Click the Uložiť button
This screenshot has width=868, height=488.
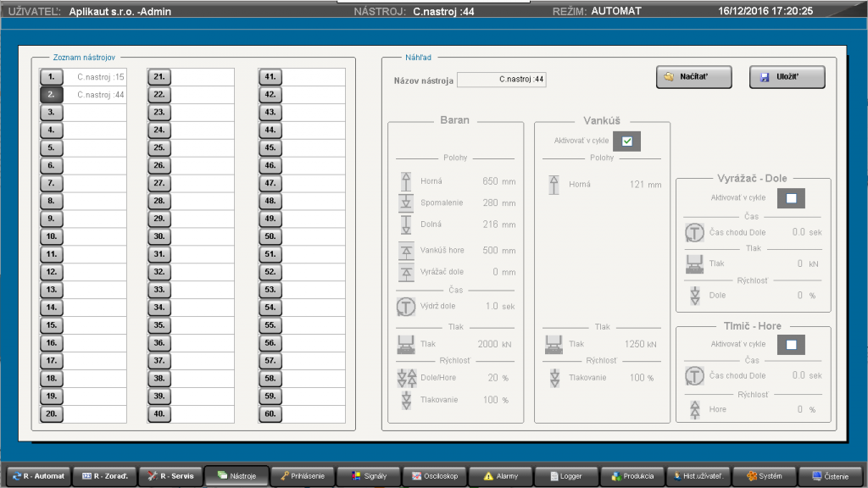point(787,77)
